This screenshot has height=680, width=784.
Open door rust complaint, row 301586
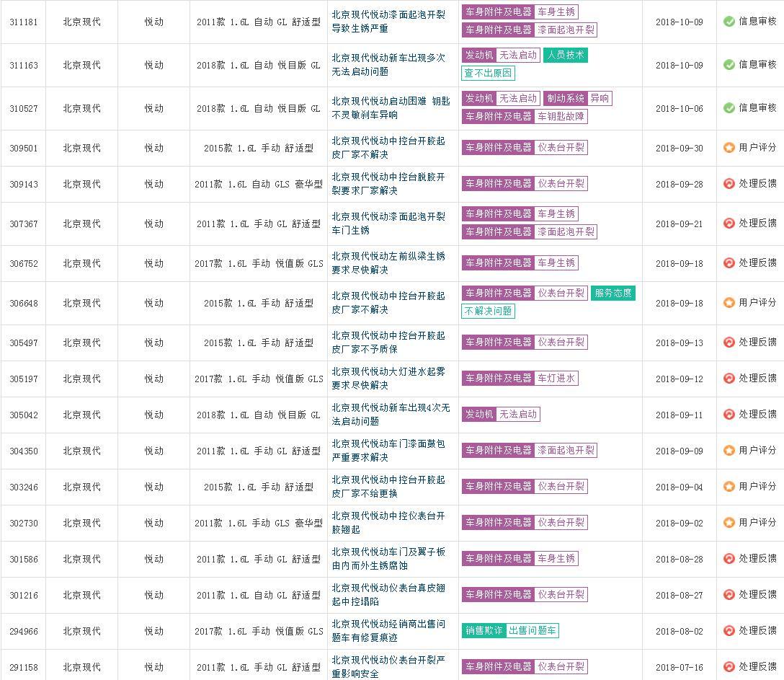coord(388,558)
